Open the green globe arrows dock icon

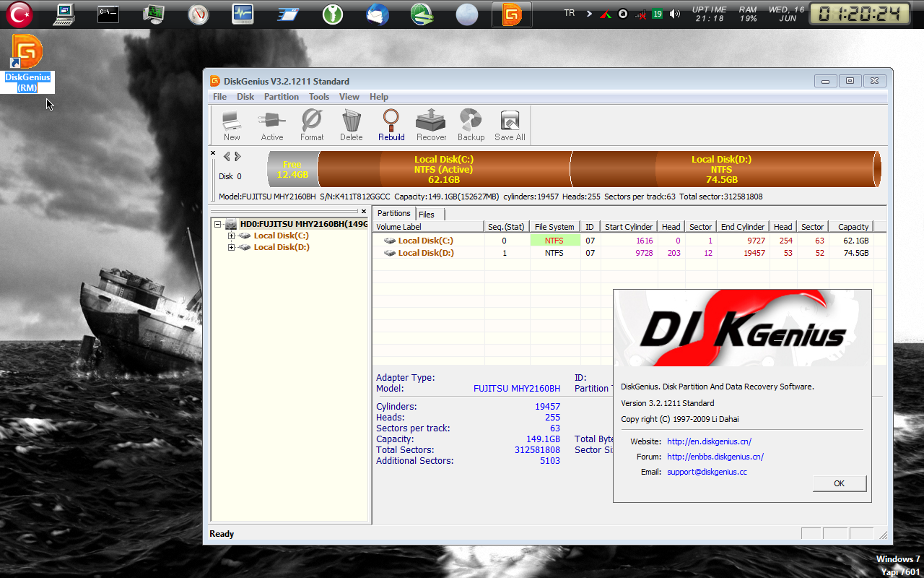[x=422, y=14]
